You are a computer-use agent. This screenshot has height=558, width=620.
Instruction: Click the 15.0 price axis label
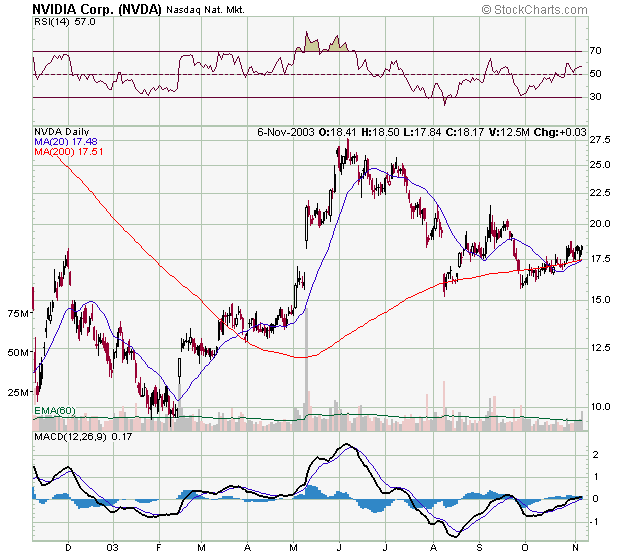click(x=600, y=300)
